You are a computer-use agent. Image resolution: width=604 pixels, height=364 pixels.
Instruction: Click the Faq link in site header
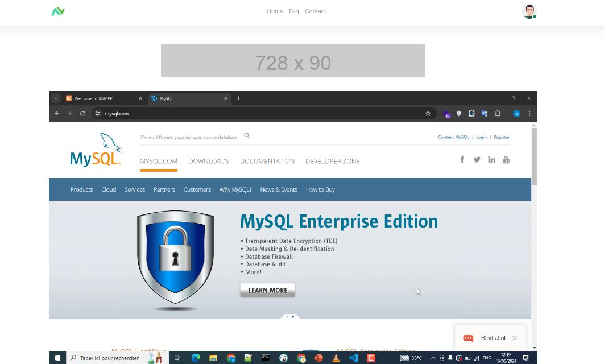point(294,11)
